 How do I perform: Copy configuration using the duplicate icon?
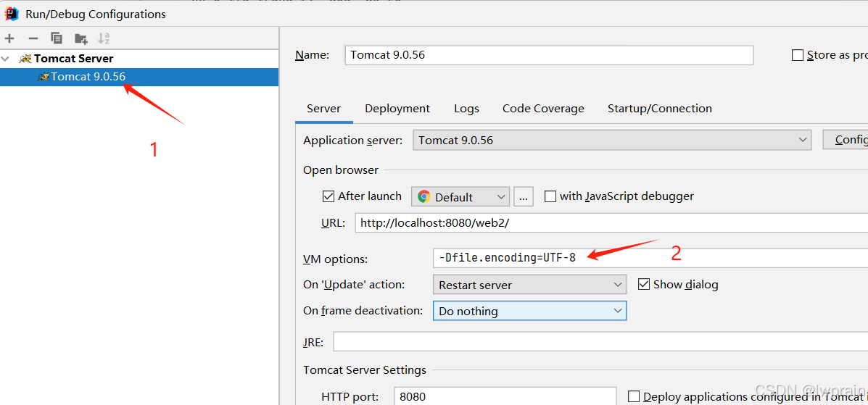coord(57,38)
